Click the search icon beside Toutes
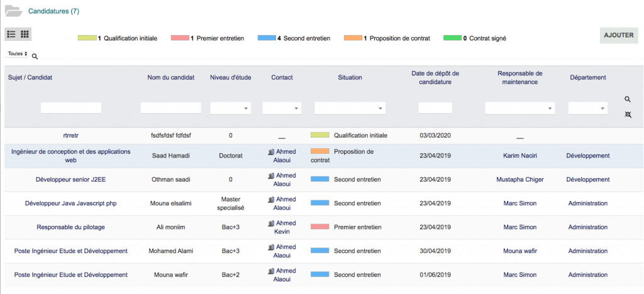644x294 pixels. coord(35,57)
